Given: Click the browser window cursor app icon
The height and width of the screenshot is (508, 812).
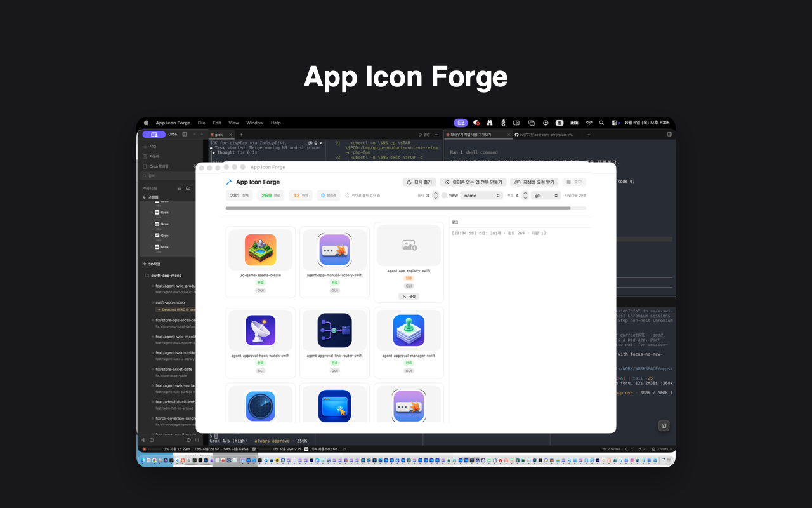Looking at the screenshot, I should (x=334, y=406).
